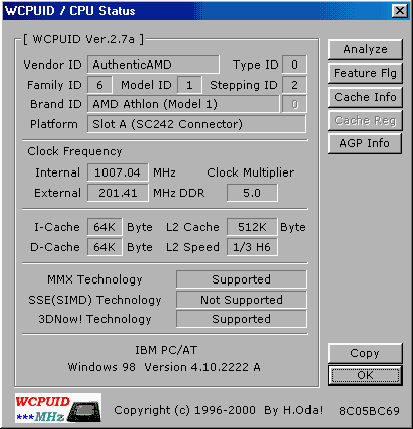Open Cache Info details

tap(365, 97)
